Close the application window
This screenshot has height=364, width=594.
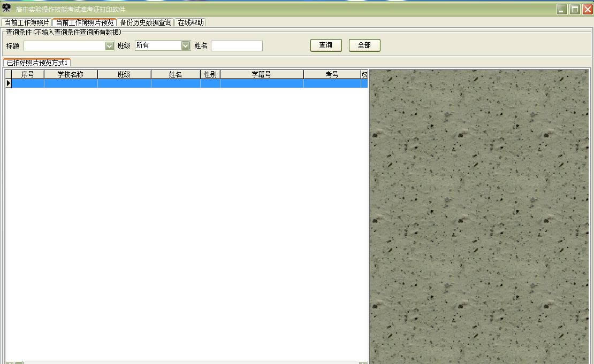click(588, 10)
